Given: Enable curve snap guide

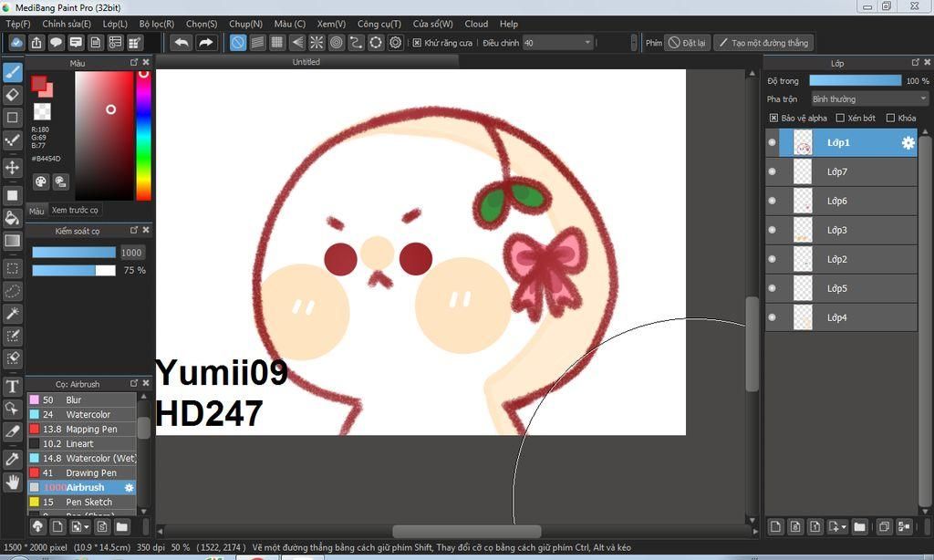Looking at the screenshot, I should (357, 43).
